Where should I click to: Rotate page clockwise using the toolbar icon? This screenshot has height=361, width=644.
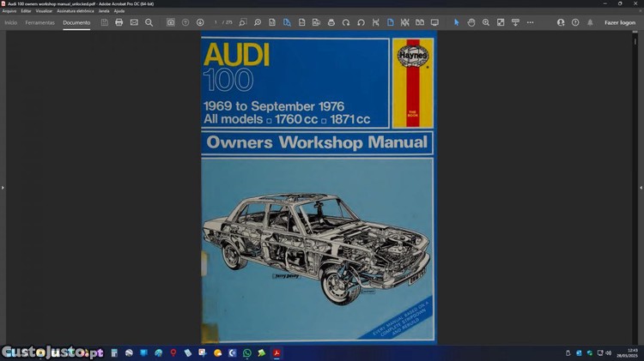(346, 22)
